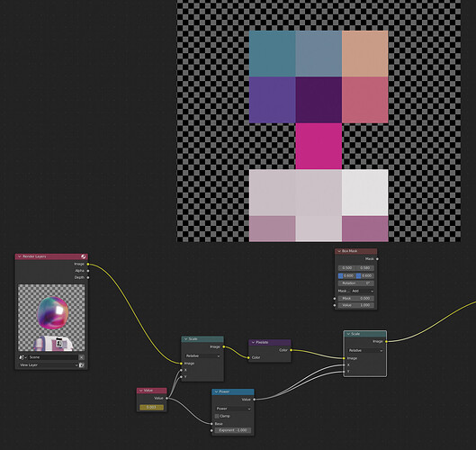Click the Power node's Value output socket
The image size is (476, 450).
tap(254, 400)
